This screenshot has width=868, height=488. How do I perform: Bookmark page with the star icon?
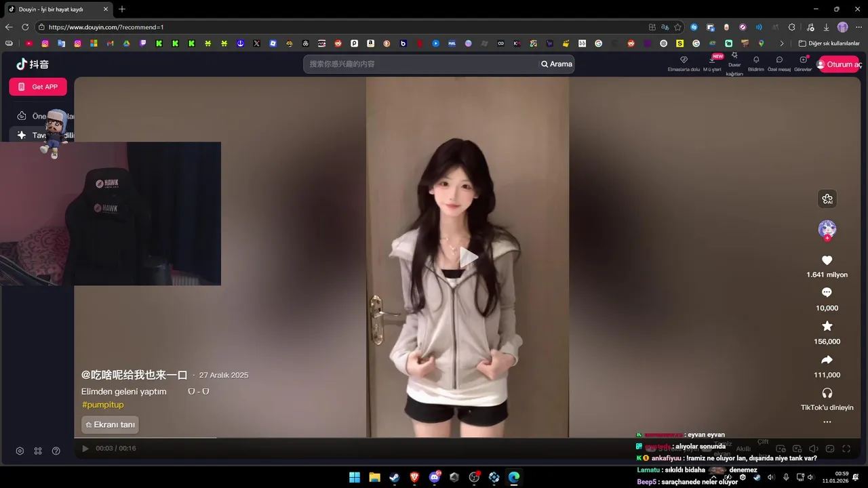pyautogui.click(x=677, y=27)
